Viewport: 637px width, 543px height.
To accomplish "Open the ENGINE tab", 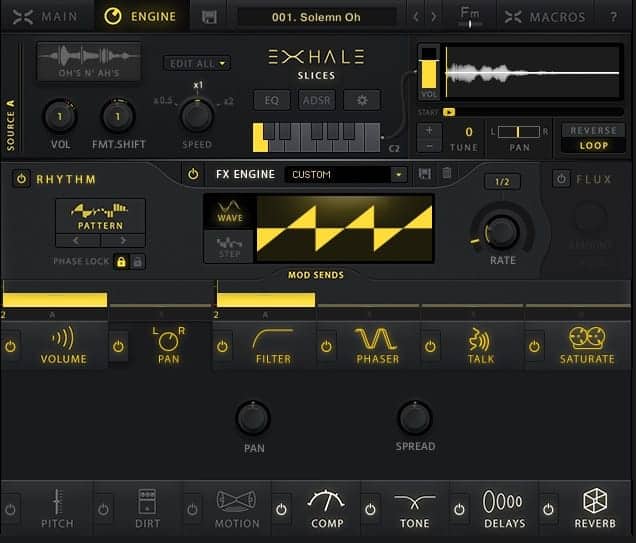I will click(x=141, y=17).
